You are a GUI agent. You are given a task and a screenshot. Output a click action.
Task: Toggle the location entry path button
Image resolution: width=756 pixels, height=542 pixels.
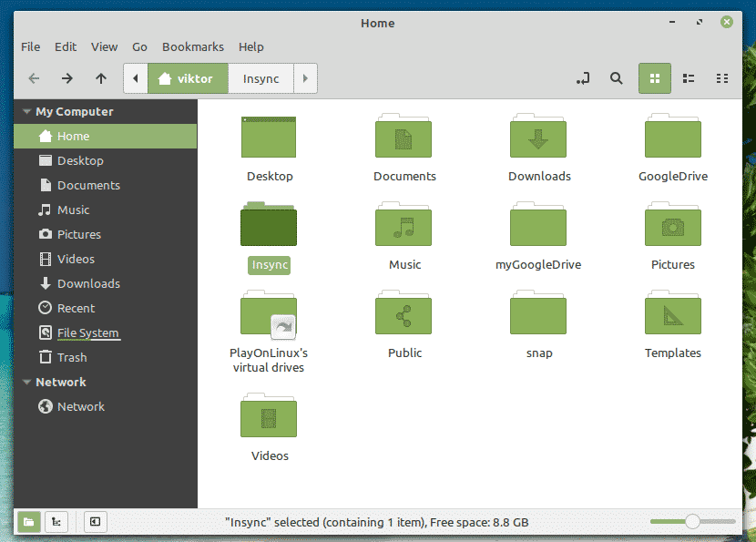pyautogui.click(x=583, y=78)
